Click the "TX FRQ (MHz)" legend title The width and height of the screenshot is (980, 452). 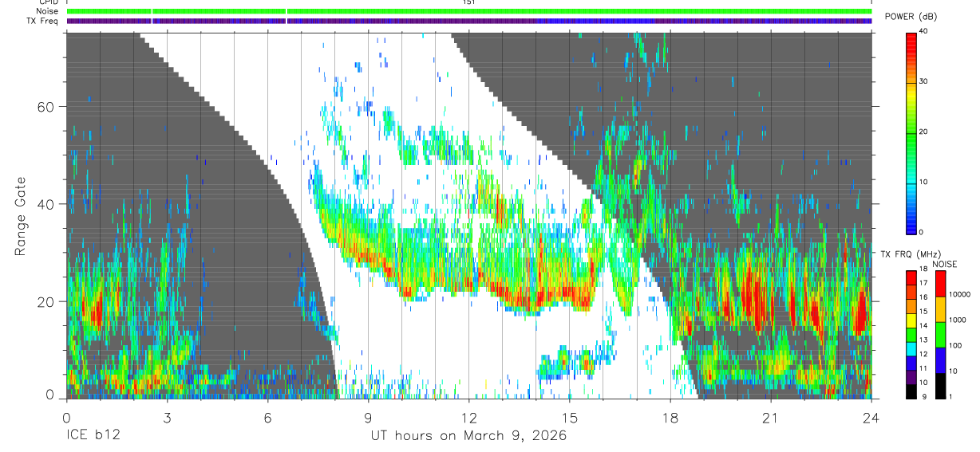point(911,254)
